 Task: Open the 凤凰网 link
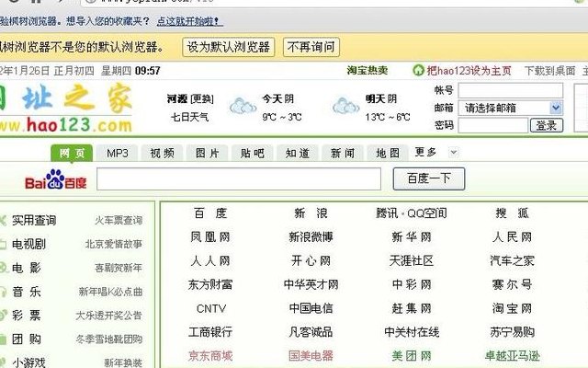[x=210, y=237]
